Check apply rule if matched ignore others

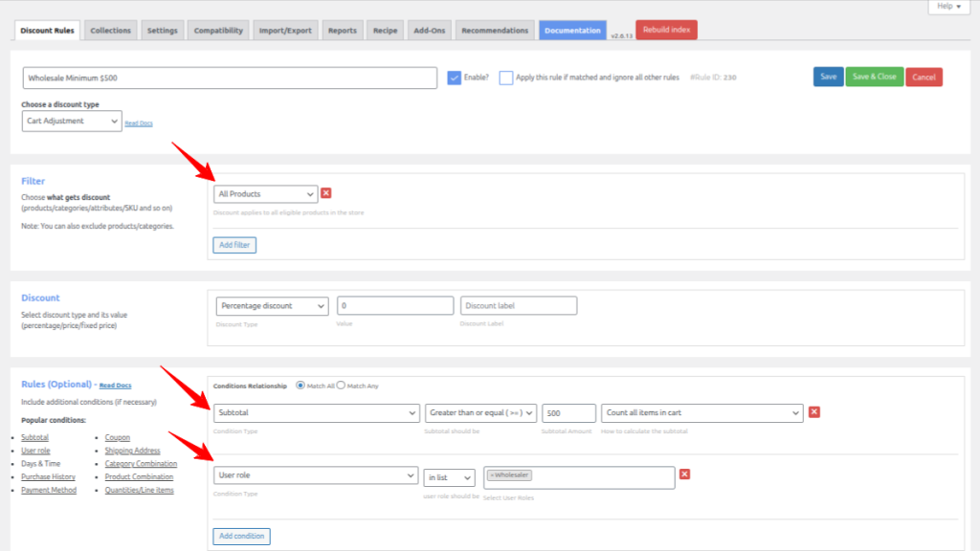point(506,77)
